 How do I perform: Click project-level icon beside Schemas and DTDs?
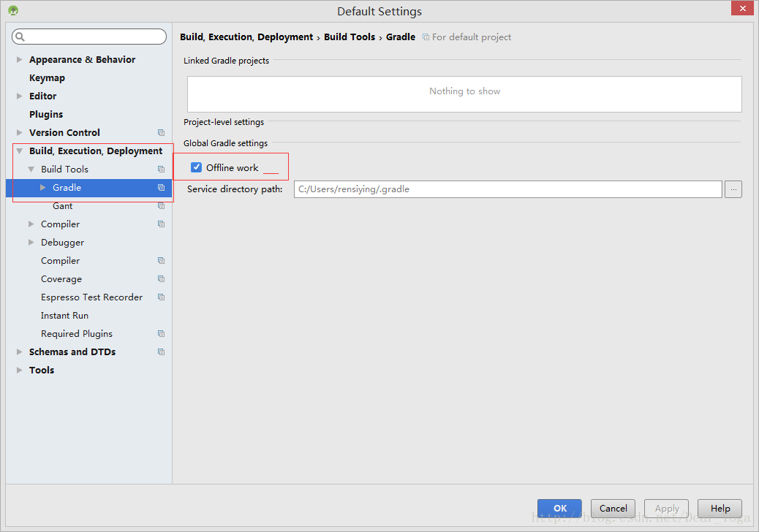(161, 352)
